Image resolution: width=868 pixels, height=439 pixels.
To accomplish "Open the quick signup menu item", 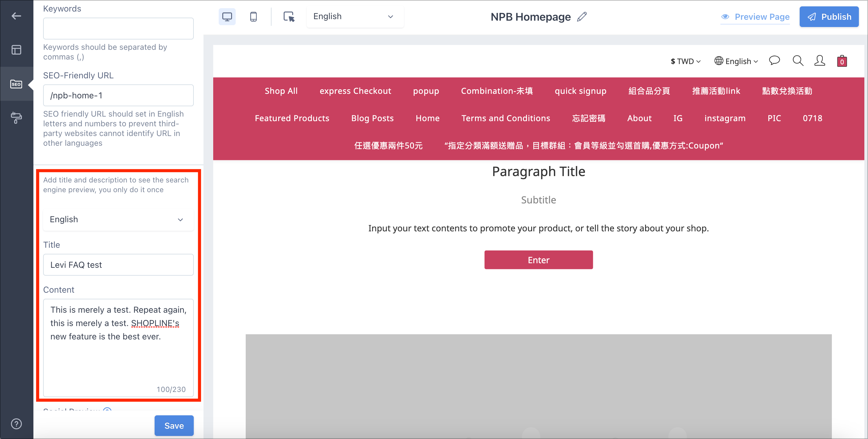I will coord(580,91).
